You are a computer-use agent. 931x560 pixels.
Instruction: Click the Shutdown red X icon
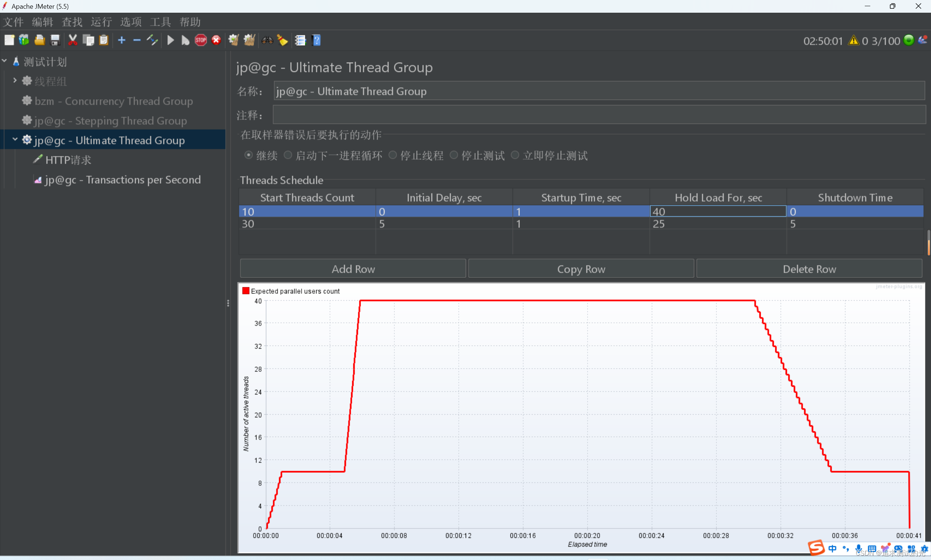click(x=216, y=40)
